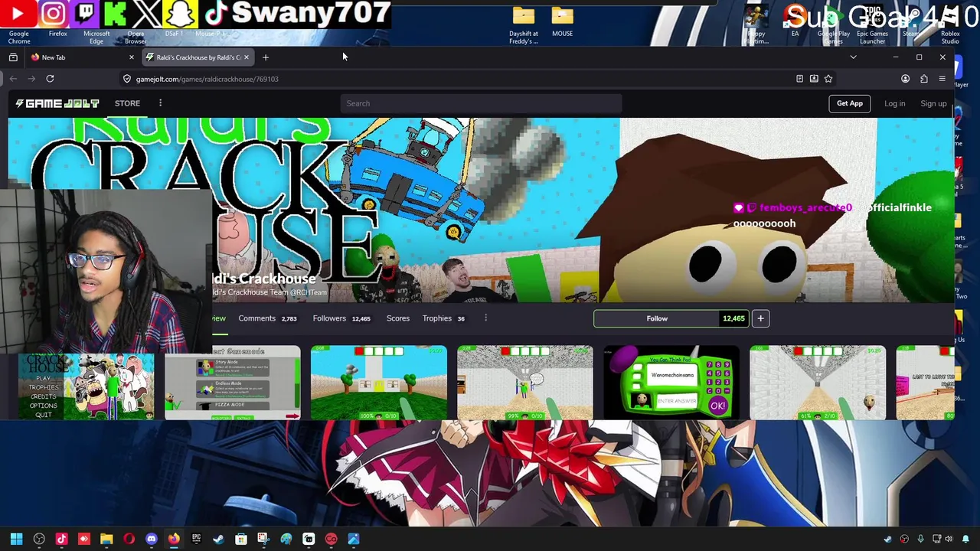This screenshot has height=551, width=980.
Task: Select the Raldi's Crackhouse browser tab
Action: coord(198,57)
